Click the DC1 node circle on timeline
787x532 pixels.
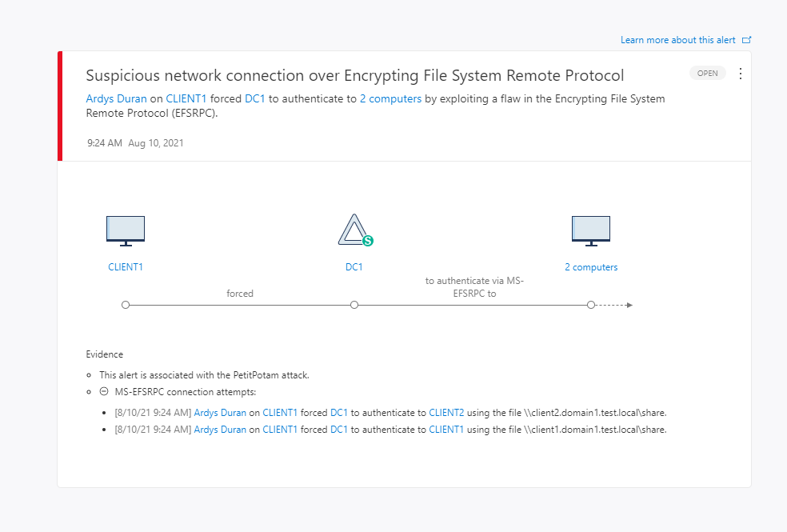click(x=354, y=305)
